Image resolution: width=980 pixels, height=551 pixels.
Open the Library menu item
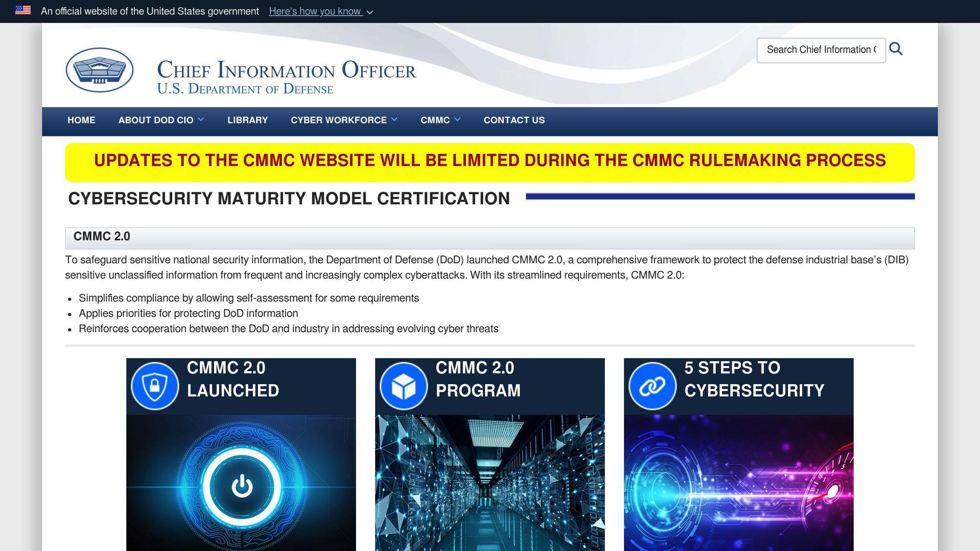[x=247, y=120]
